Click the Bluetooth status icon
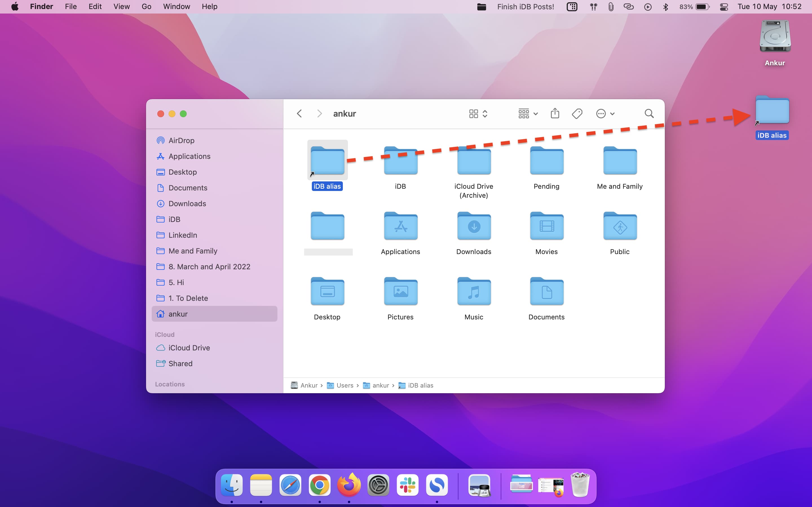This screenshot has height=507, width=812. (x=666, y=7)
